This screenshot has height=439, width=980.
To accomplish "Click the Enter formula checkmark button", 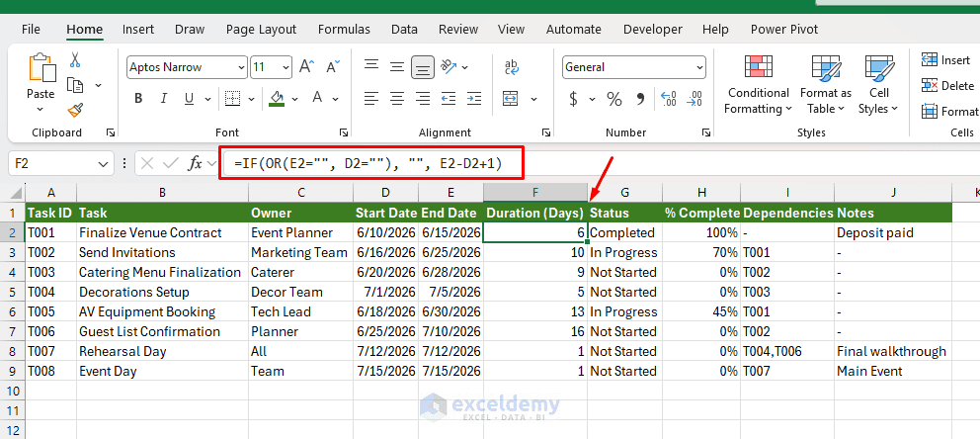I will pyautogui.click(x=171, y=164).
